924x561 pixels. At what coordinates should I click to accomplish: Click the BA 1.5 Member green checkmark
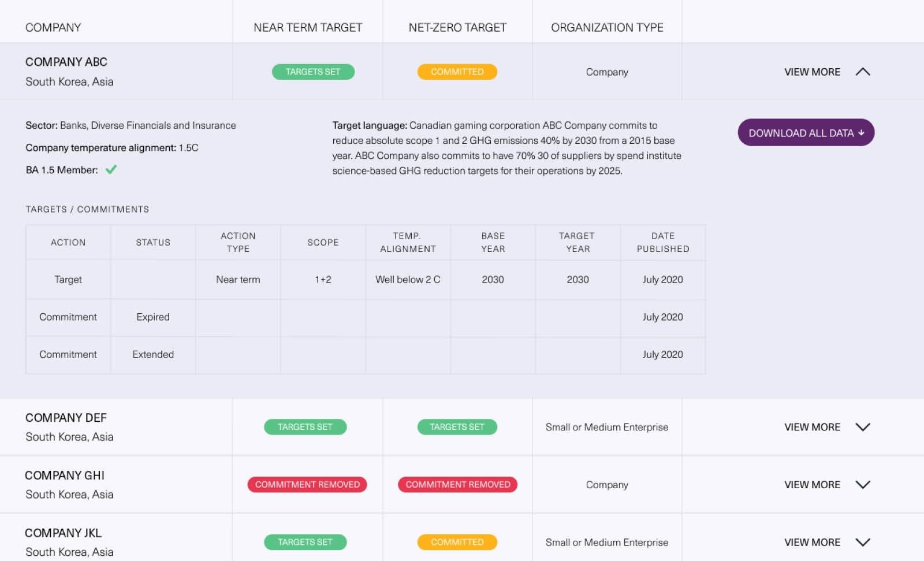point(111,169)
